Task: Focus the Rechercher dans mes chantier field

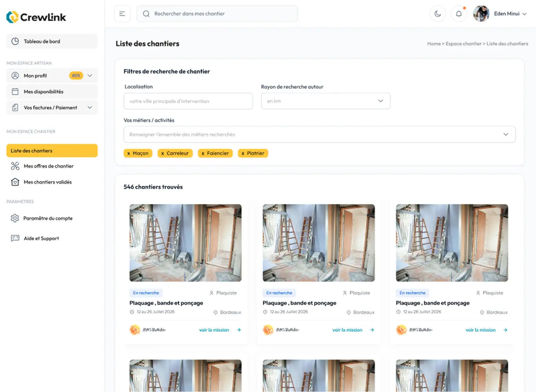Action: (x=217, y=14)
